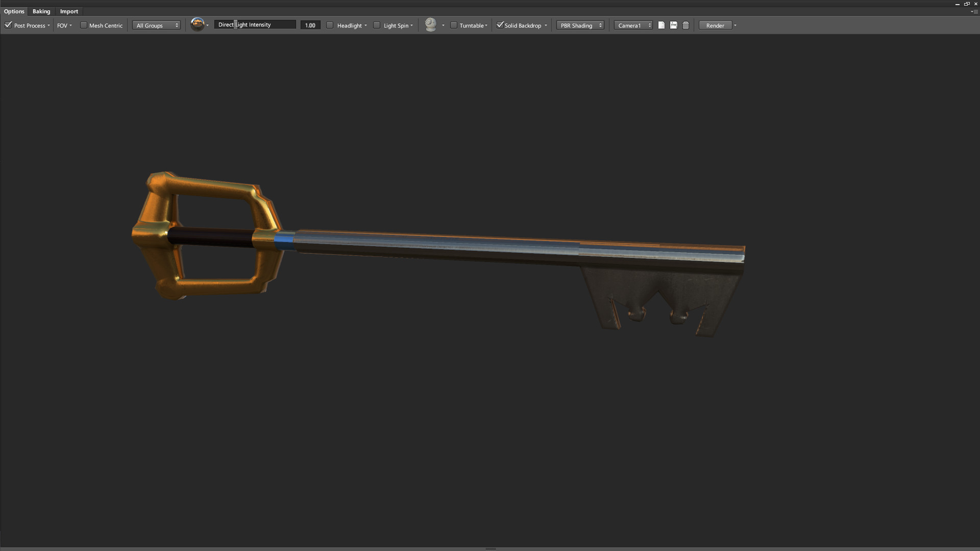Click the Camera1 stepper arrows
Screen dimensions: 980x551
coord(649,25)
